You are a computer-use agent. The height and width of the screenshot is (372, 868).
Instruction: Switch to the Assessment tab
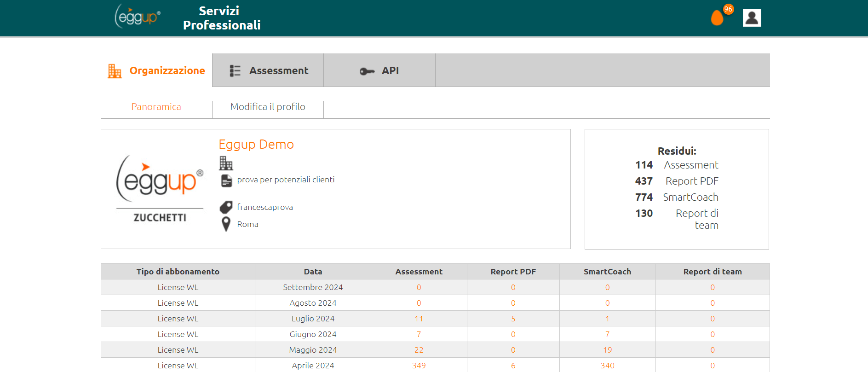click(268, 70)
